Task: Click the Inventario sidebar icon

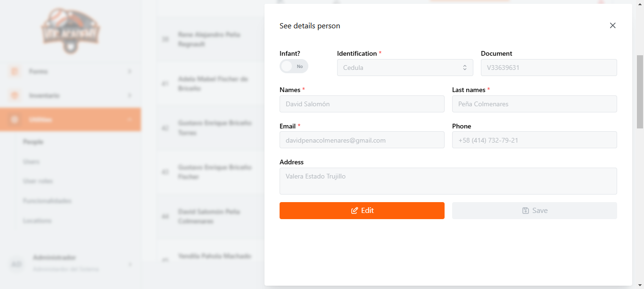Action: [15, 95]
